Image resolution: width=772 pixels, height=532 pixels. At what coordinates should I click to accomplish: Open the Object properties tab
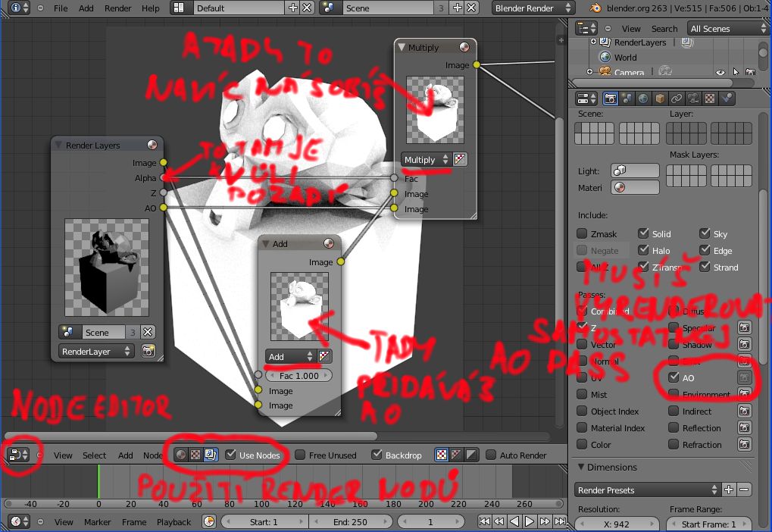pyautogui.click(x=660, y=99)
